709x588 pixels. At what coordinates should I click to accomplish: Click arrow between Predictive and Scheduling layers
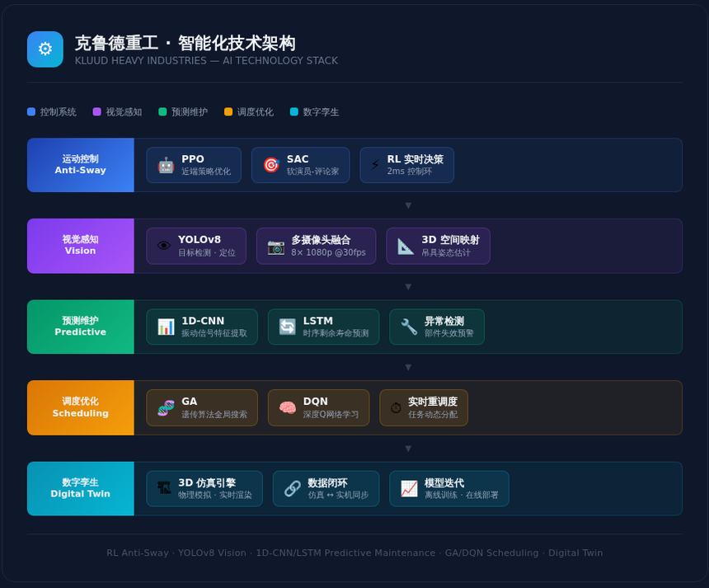click(408, 367)
